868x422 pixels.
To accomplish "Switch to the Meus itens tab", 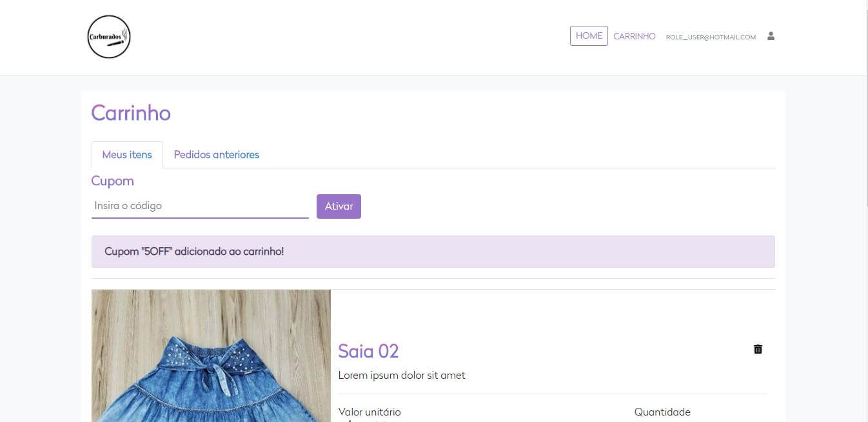I will [x=127, y=155].
